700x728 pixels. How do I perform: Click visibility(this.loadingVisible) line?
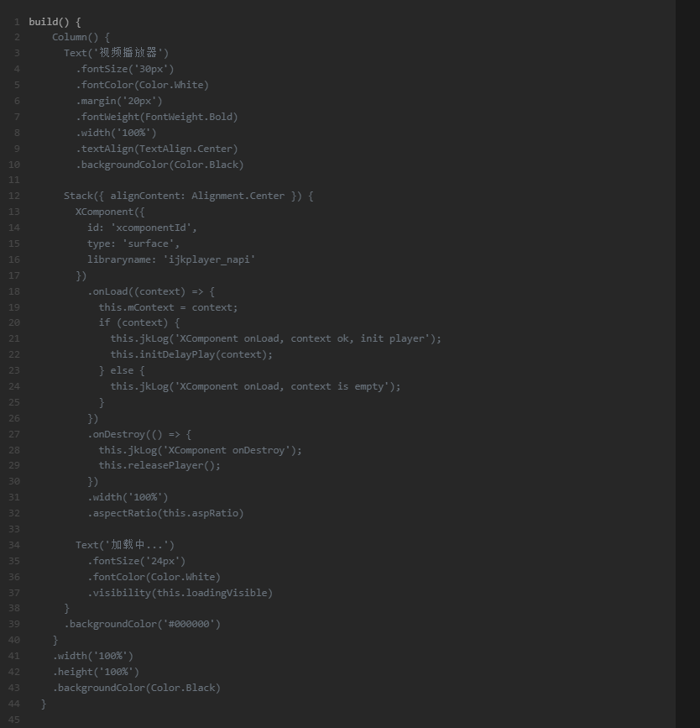pyautogui.click(x=180, y=593)
